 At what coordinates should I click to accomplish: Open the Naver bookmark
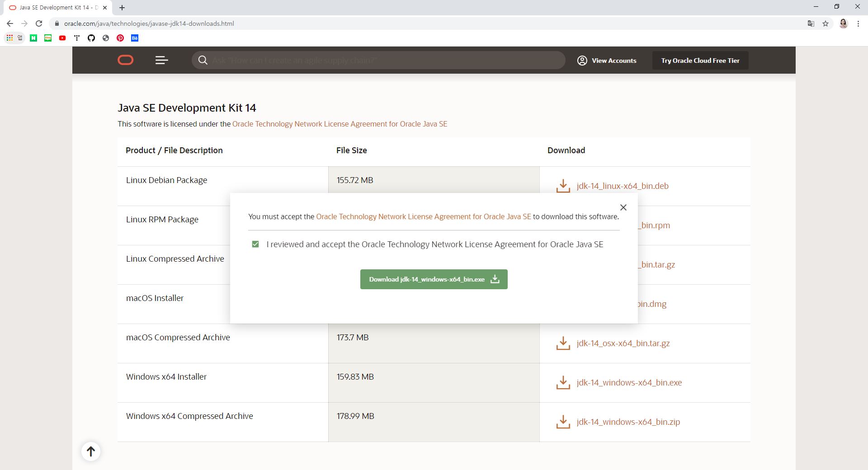pos(33,38)
